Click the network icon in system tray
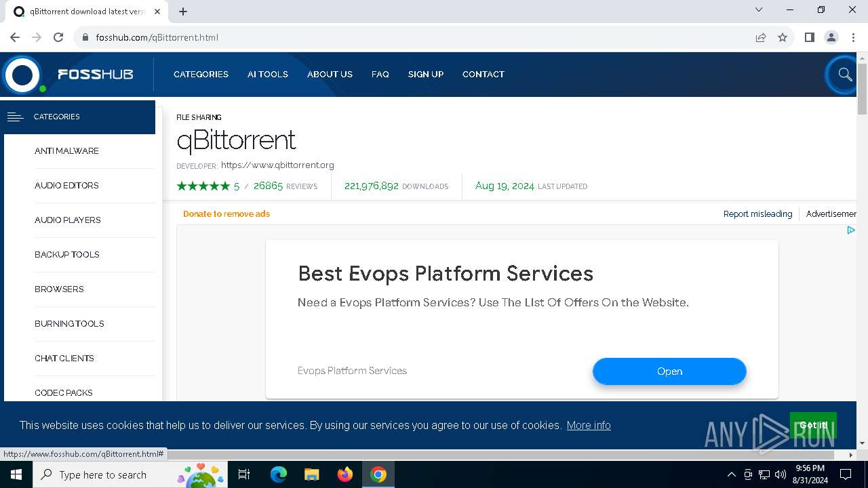Viewport: 868px width, 488px height. point(764,474)
